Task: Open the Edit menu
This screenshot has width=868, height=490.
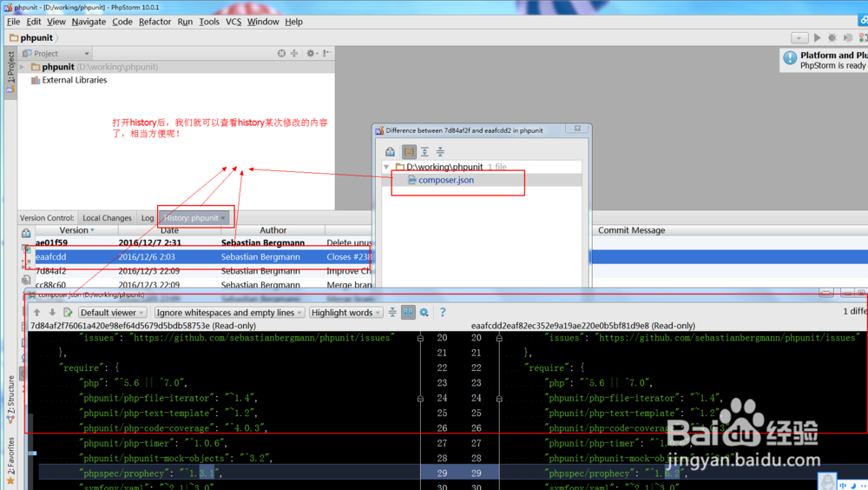Action: click(x=33, y=22)
